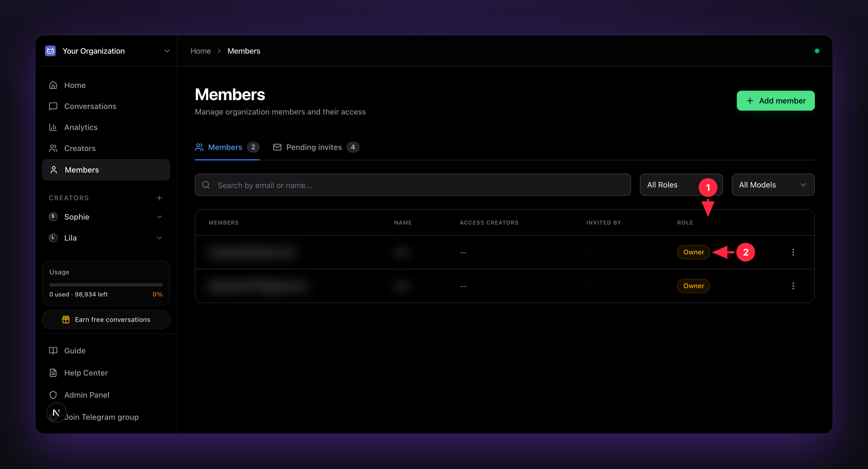This screenshot has height=469, width=868.
Task: Click the Members breadcrumb text
Action: (x=244, y=51)
